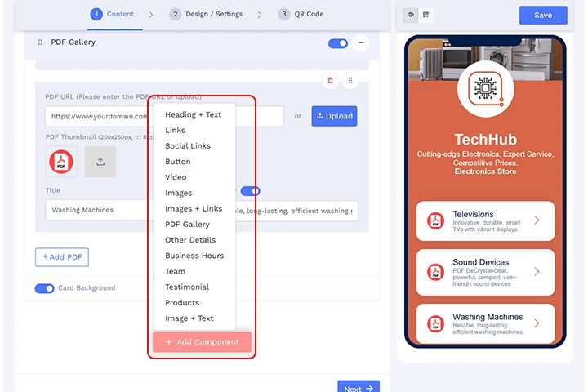
Task: Click the eye preview icon
Action: [x=411, y=15]
